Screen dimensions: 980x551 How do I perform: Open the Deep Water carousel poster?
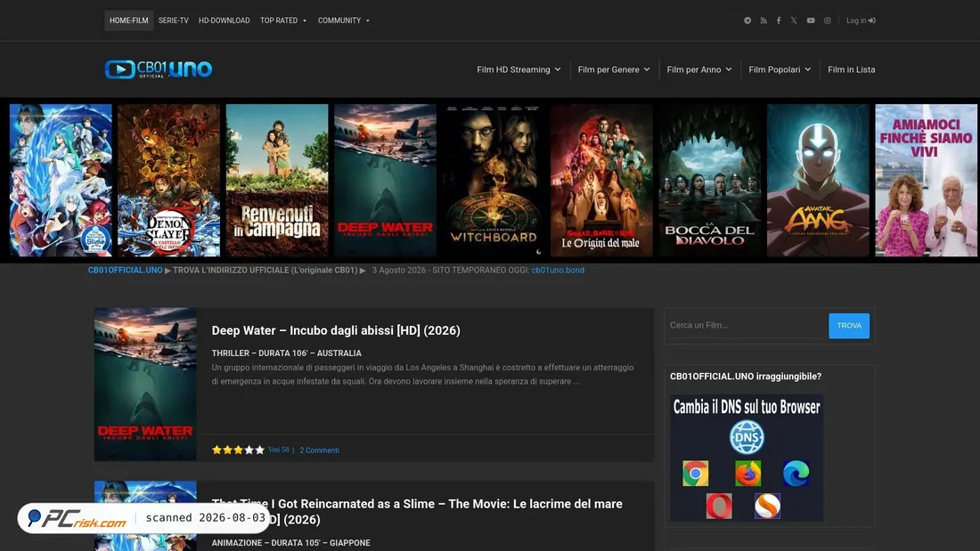tap(385, 180)
